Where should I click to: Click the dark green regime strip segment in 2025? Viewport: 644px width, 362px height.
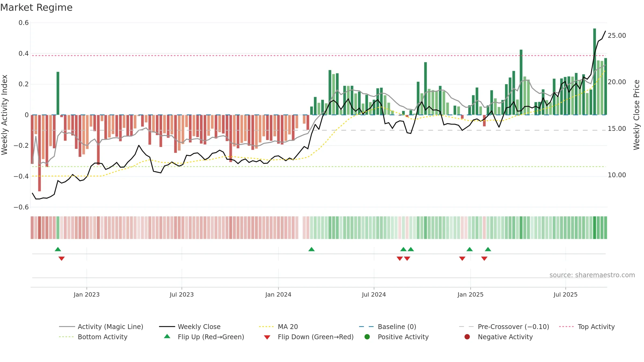pyautogui.click(x=595, y=228)
